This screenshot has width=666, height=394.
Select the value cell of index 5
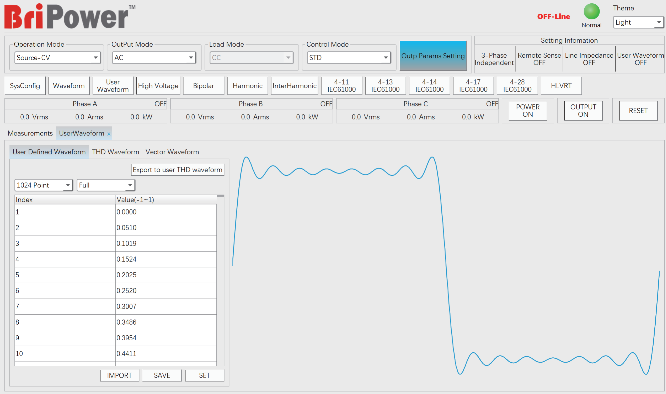click(166, 275)
